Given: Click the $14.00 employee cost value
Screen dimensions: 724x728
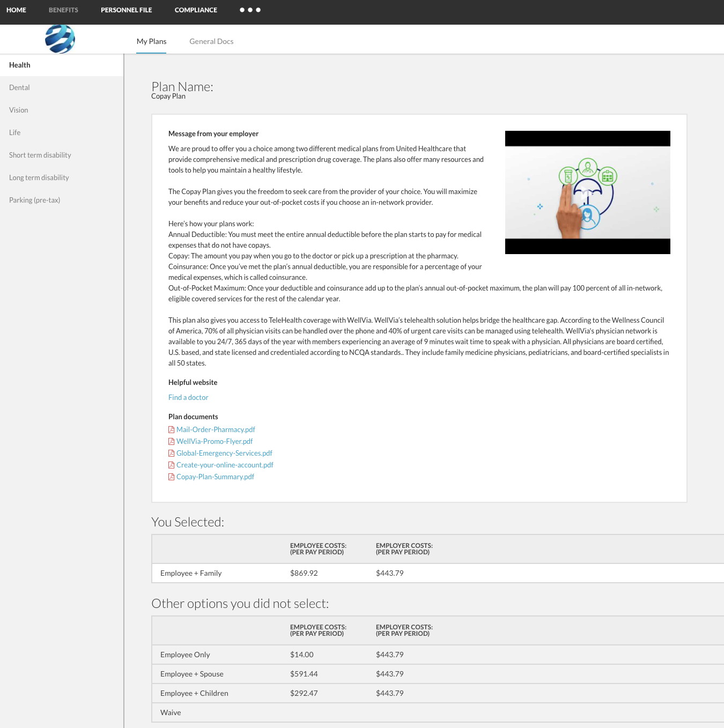Looking at the screenshot, I should pos(302,655).
